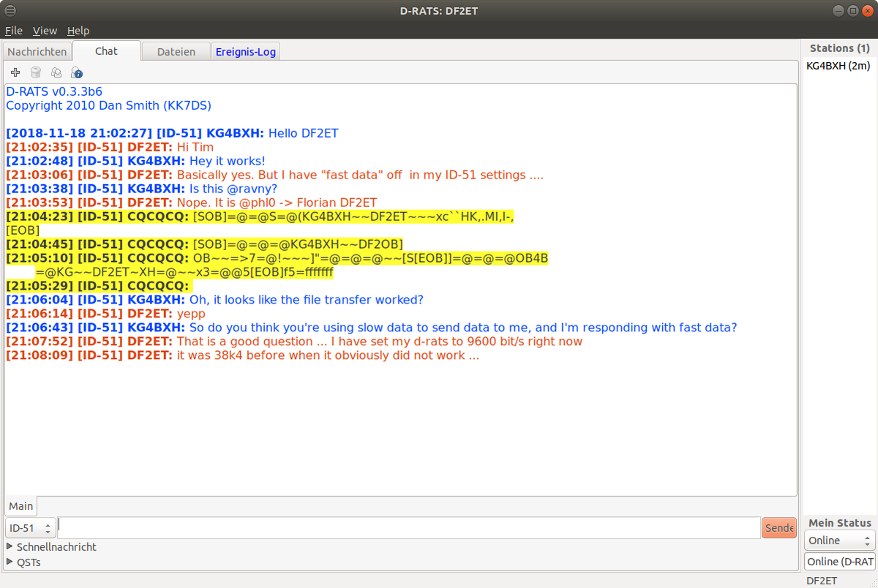878x588 pixels.
Task: Click the slow data question message
Action: coord(372,328)
